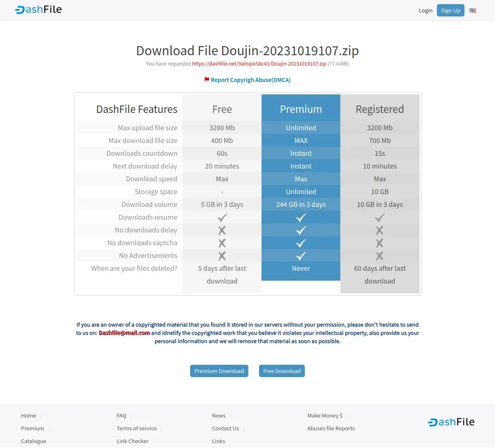This screenshot has width=495, height=448.
Task: Click the Download volume row label
Action: tap(149, 204)
